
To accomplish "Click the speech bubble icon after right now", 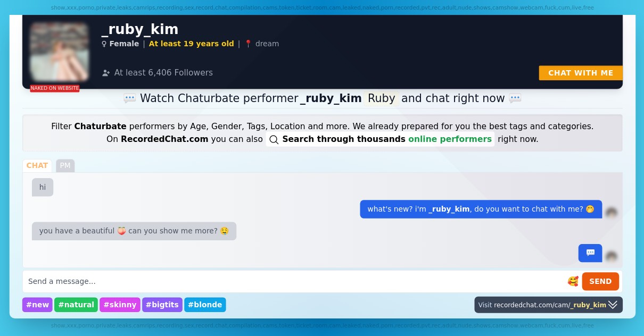I will click(x=515, y=98).
